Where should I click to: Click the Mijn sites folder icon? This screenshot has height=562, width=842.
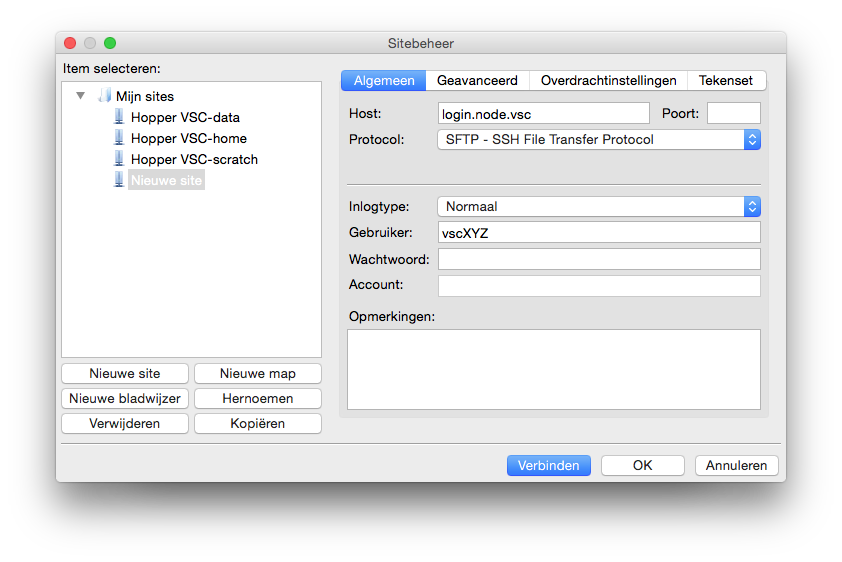tap(105, 96)
